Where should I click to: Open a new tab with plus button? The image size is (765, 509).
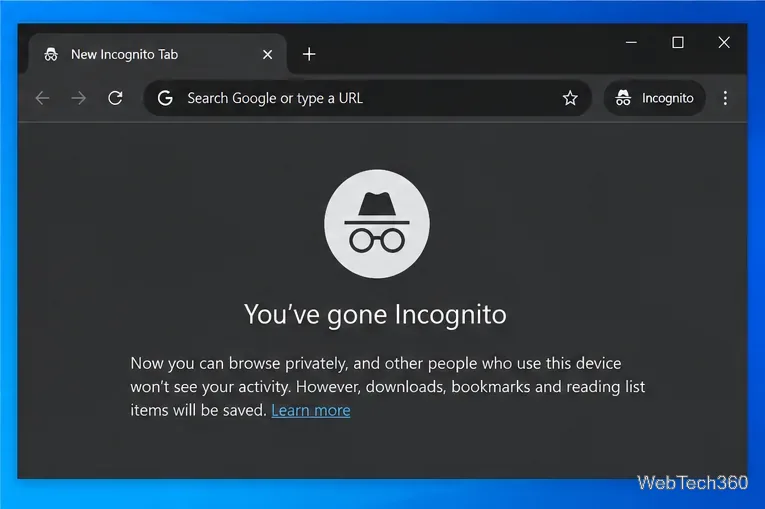point(309,54)
